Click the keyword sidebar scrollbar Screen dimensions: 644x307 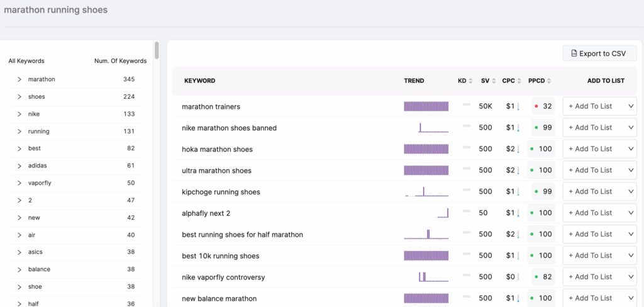click(157, 50)
